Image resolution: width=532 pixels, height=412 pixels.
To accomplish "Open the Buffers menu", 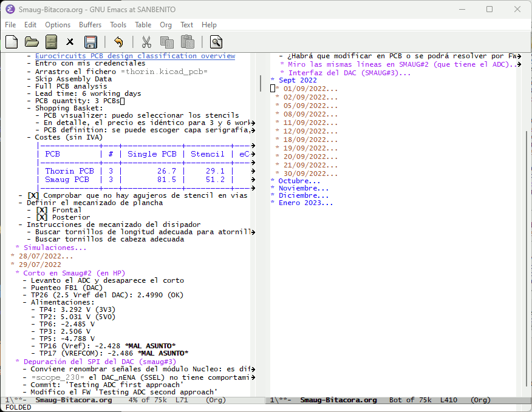I will [x=90, y=25].
